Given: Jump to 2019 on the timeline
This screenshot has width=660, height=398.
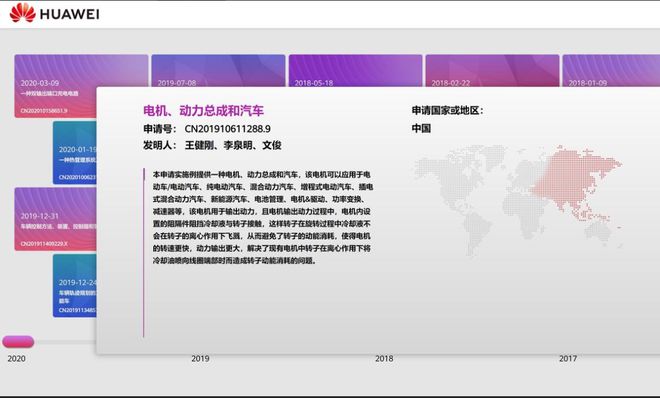Looking at the screenshot, I should (200, 358).
